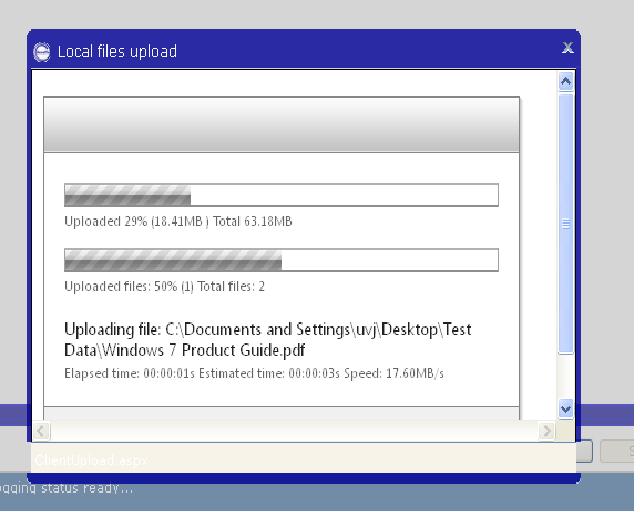Click the horizontal scrollbar track
640x512 pixels.
(294, 431)
